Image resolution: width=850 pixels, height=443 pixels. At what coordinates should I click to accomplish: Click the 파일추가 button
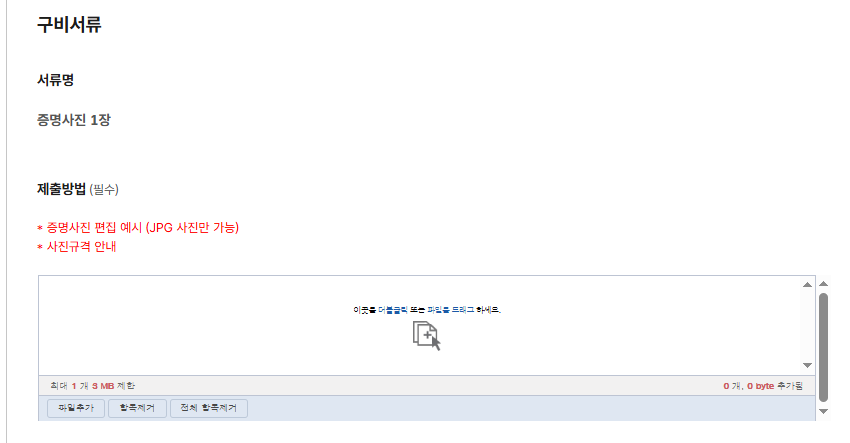(76, 408)
